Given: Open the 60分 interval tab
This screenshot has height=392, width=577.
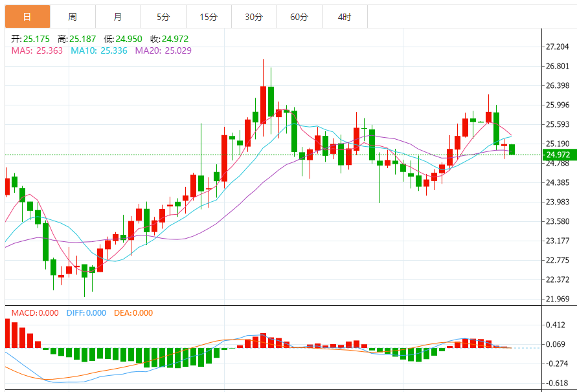Looking at the screenshot, I should (299, 17).
